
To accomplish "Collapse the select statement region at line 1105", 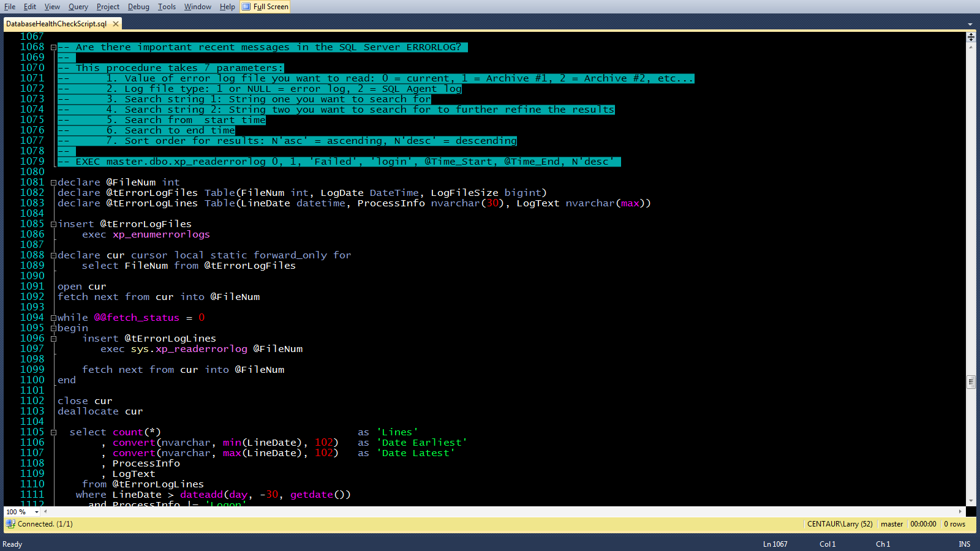I will tap(55, 432).
